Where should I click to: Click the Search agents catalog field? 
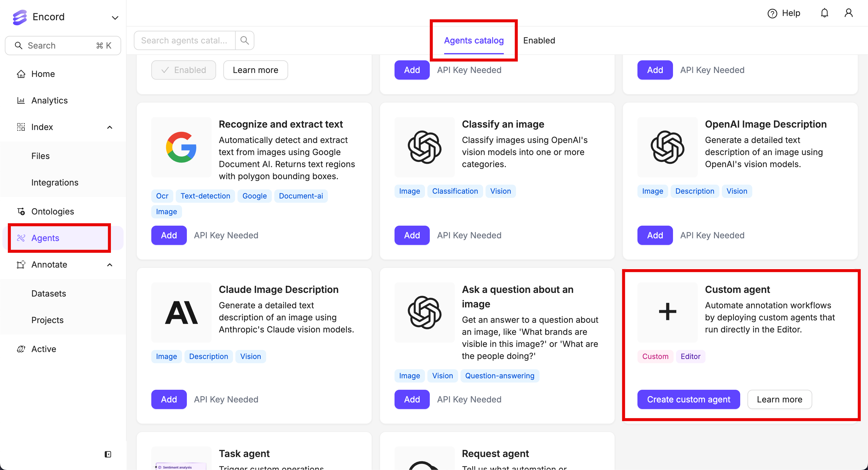[184, 40]
